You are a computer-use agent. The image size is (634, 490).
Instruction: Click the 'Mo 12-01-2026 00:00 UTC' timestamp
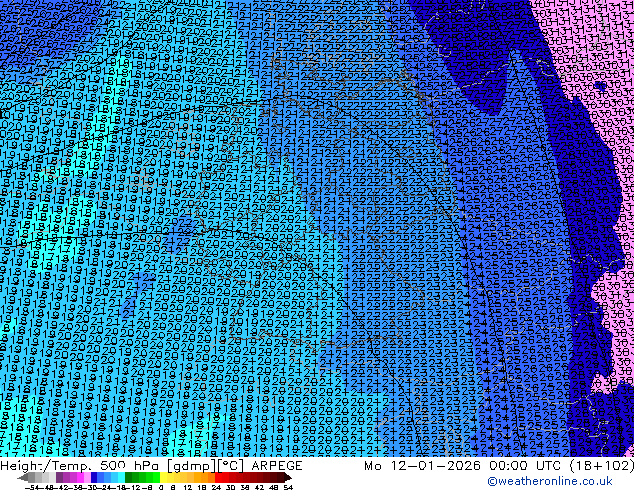464,466
